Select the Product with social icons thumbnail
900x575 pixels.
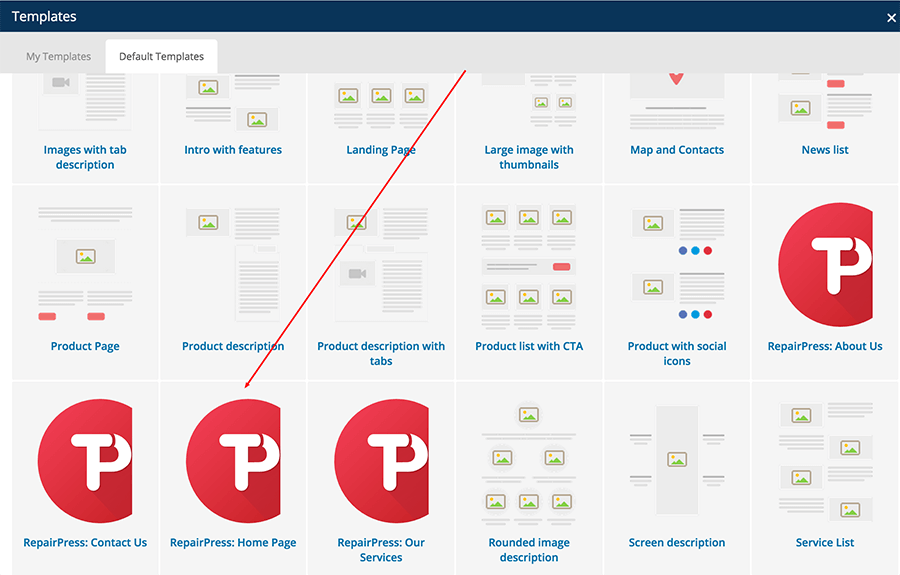tap(677, 265)
